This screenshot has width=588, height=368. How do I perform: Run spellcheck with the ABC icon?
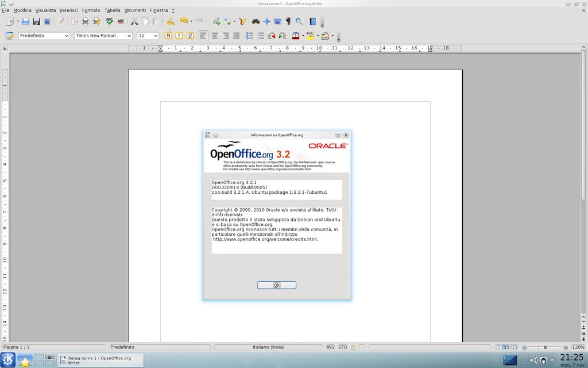pyautogui.click(x=109, y=21)
